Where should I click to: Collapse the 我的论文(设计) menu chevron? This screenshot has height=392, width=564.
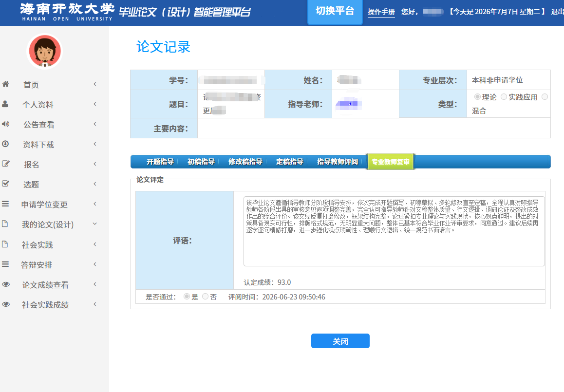click(x=95, y=224)
